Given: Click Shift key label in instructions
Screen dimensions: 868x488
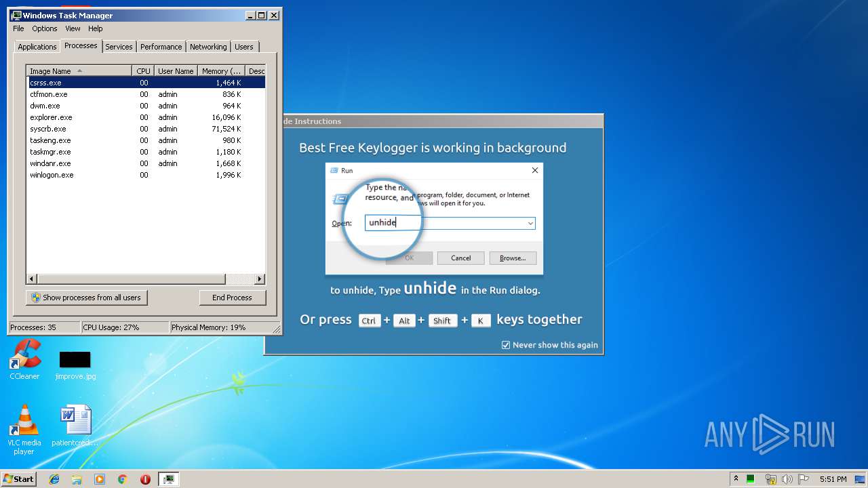Looking at the screenshot, I should pos(442,321).
